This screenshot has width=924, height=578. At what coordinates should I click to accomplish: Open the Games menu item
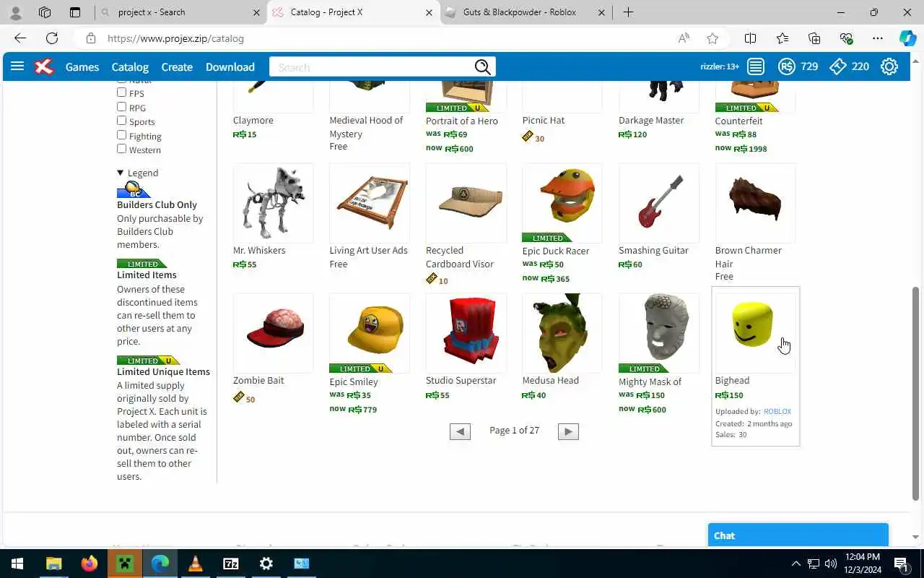coord(82,66)
